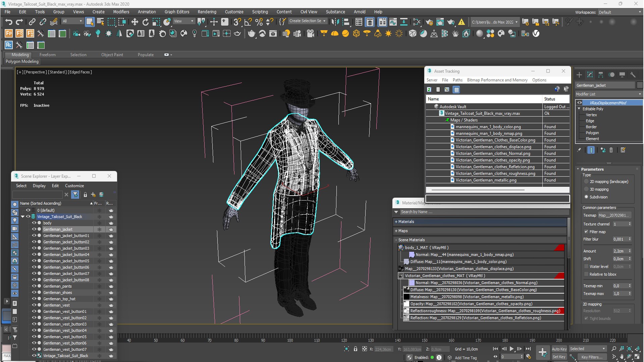644x362 pixels.
Task: Click the Select Object tool
Action: [x=90, y=22]
